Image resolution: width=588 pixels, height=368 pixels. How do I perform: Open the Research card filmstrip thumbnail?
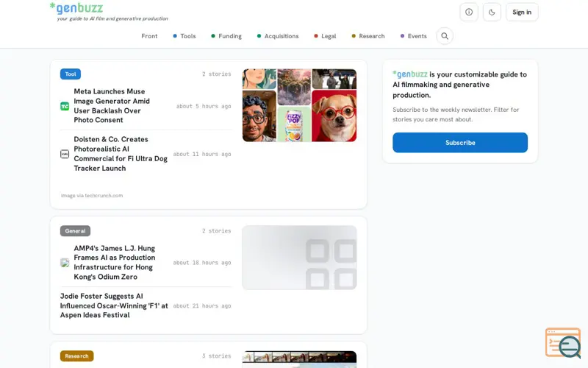299,359
